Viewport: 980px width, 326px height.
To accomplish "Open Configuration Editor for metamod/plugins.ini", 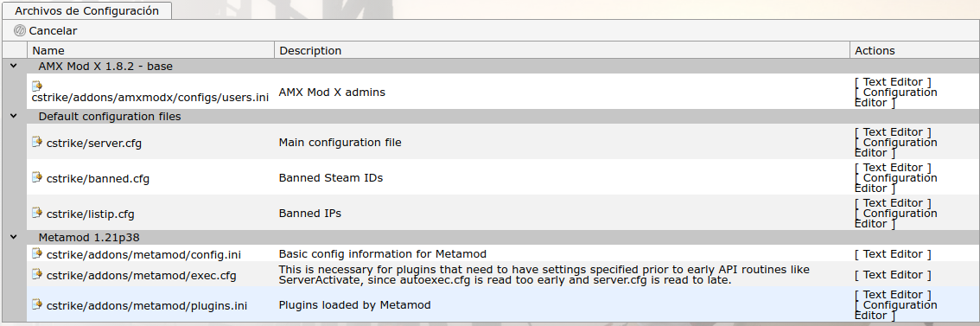I will click(x=895, y=310).
